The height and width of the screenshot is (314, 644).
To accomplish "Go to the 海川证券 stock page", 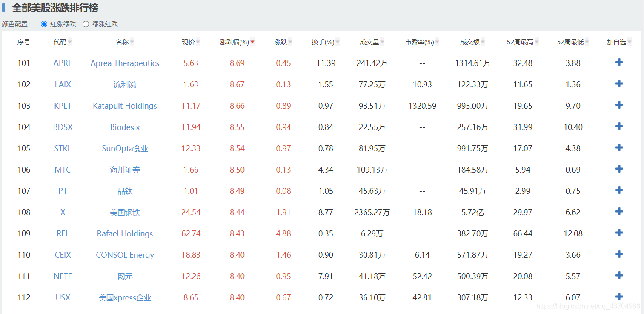I will click(125, 170).
